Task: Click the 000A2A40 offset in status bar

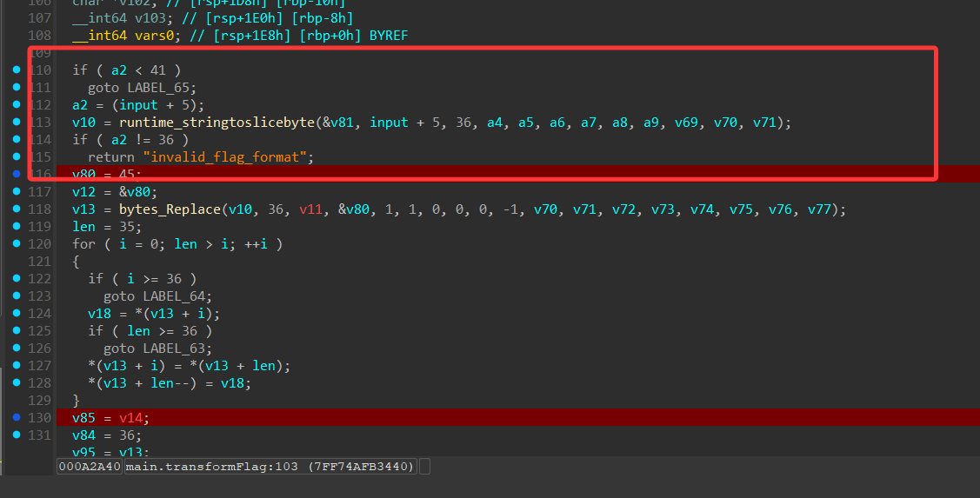Action: pyautogui.click(x=90, y=467)
